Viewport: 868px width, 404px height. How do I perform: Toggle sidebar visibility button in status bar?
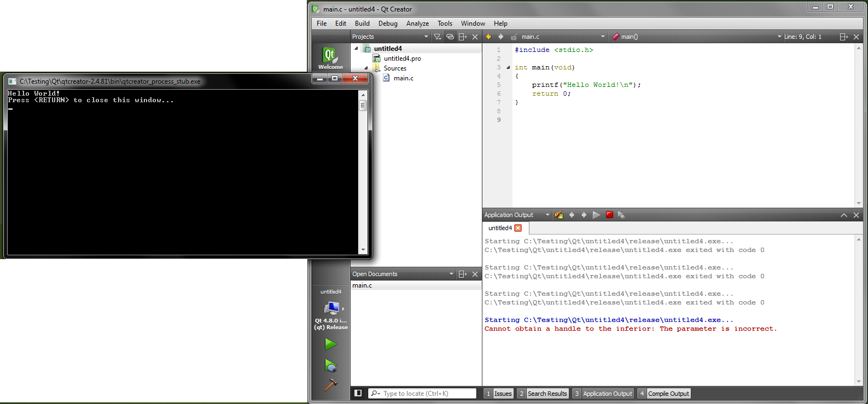358,393
